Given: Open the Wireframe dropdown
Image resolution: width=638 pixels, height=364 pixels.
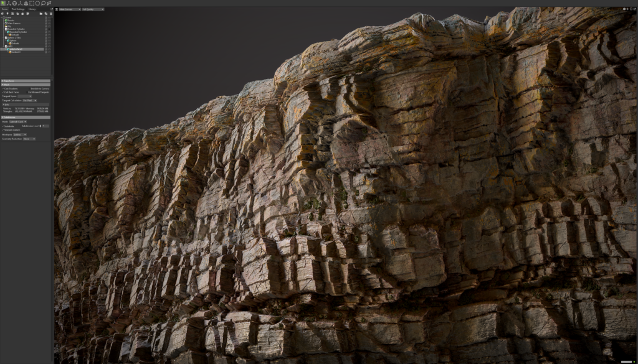Looking at the screenshot, I should point(20,135).
